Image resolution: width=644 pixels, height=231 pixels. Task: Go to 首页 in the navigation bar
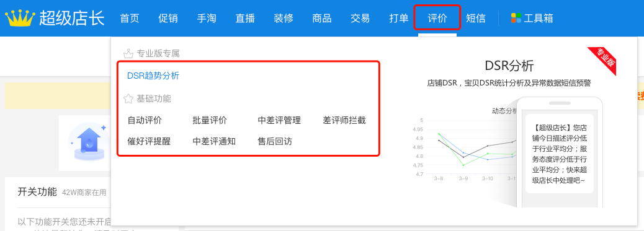coord(130,18)
